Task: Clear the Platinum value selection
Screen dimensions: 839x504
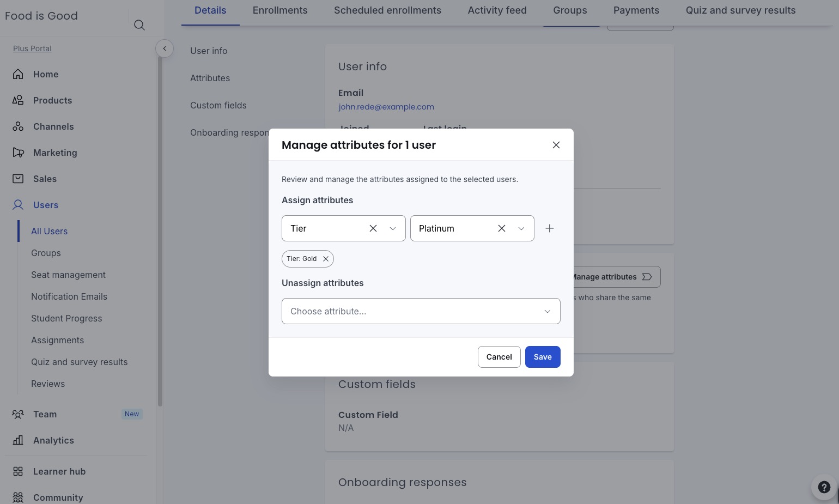Action: pos(502,228)
